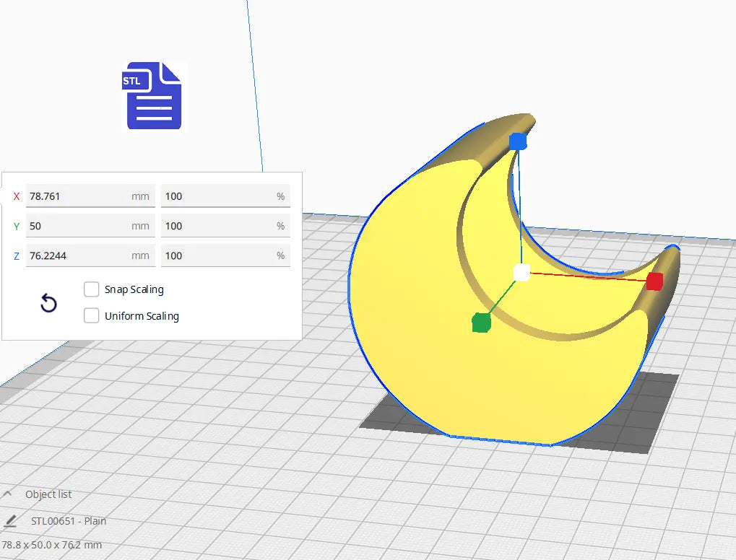The image size is (736, 560).
Task: Click the reset scale arrow icon
Action: [x=48, y=303]
